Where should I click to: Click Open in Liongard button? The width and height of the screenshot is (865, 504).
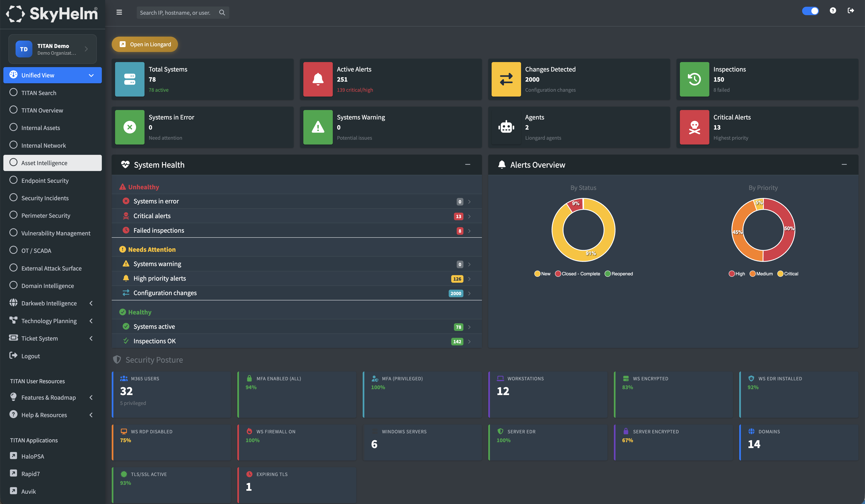pyautogui.click(x=145, y=44)
